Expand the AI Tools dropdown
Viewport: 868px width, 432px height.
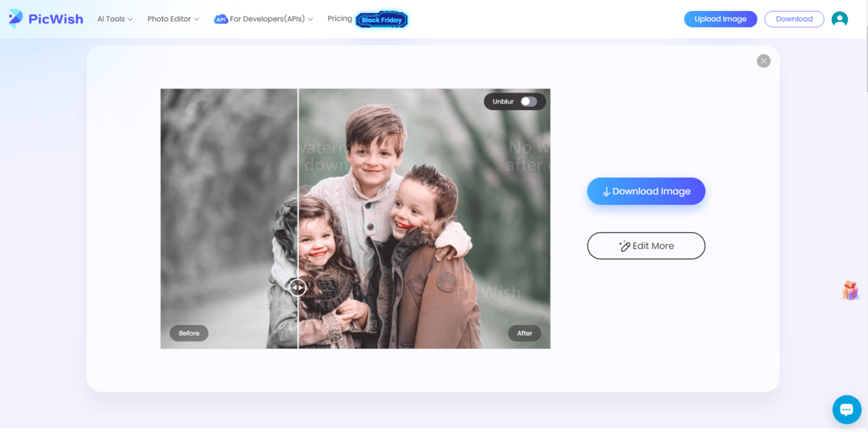pos(115,20)
